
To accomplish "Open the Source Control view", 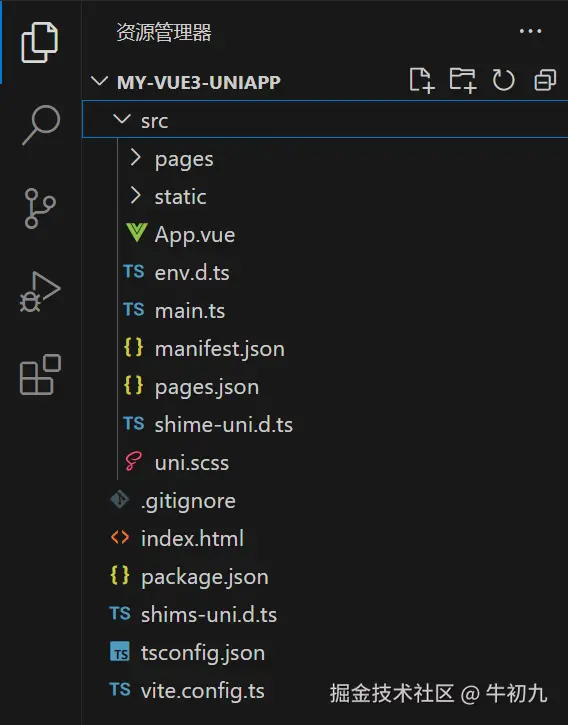I will pos(40,208).
